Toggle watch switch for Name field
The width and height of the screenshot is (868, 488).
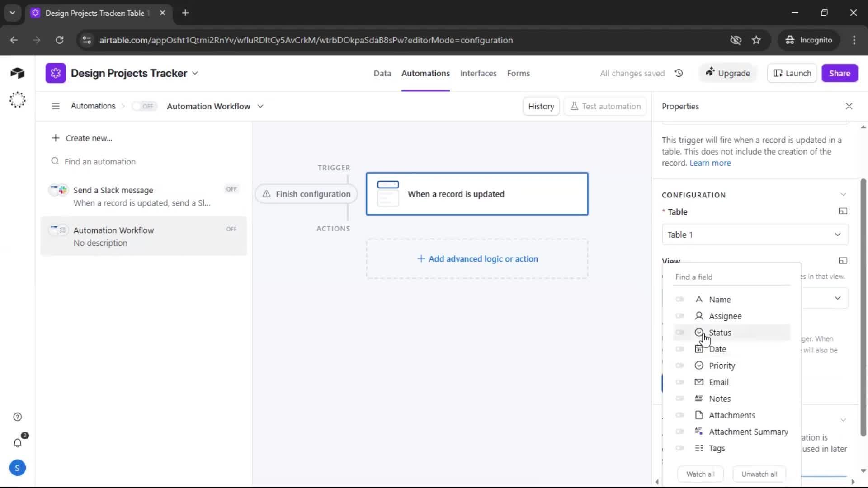pos(679,300)
